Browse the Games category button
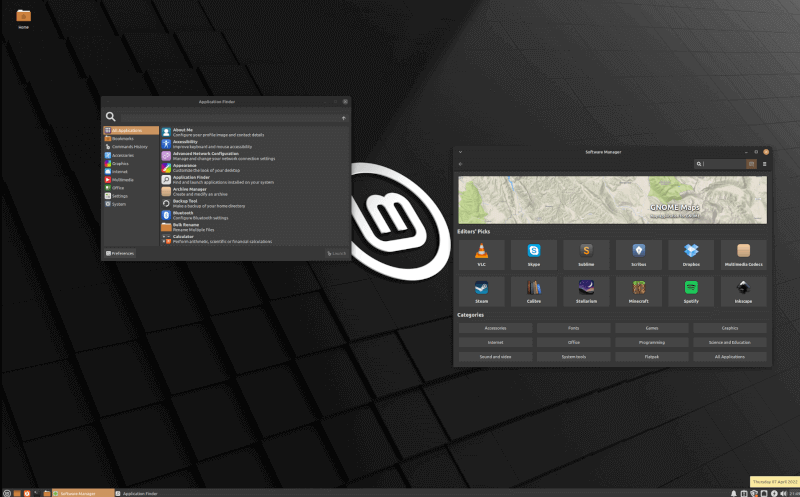The width and height of the screenshot is (800, 497). 652,328
